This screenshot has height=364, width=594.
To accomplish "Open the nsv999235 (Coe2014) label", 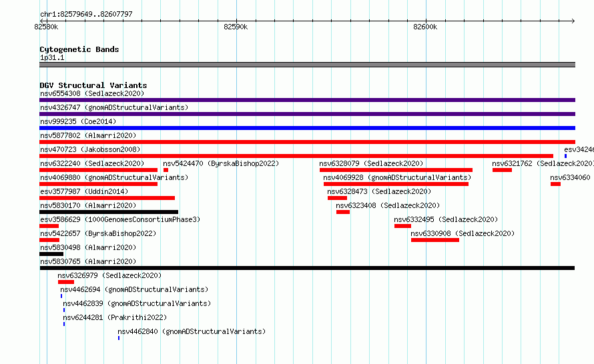I will (x=78, y=121).
